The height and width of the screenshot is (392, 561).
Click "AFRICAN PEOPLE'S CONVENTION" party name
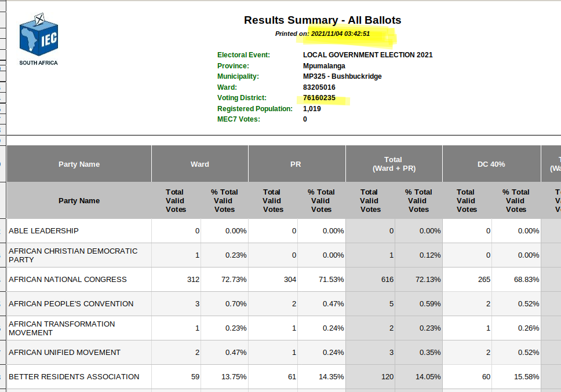click(x=71, y=304)
